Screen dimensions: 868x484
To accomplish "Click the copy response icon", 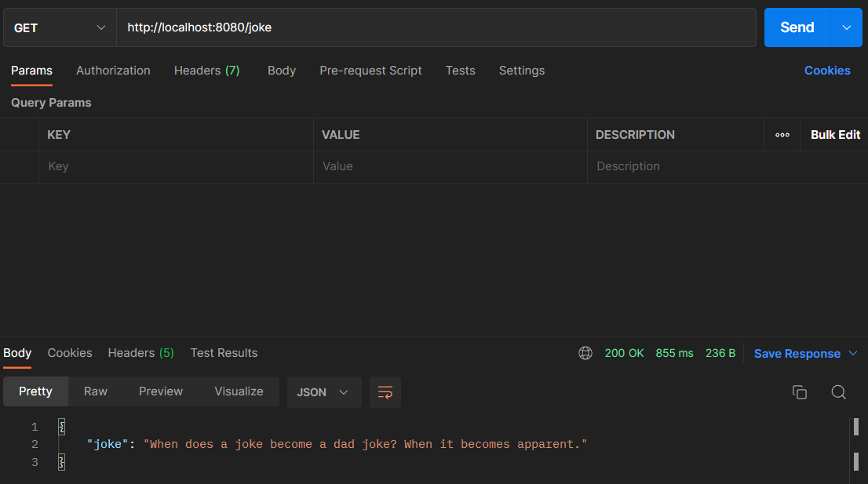I will [800, 392].
